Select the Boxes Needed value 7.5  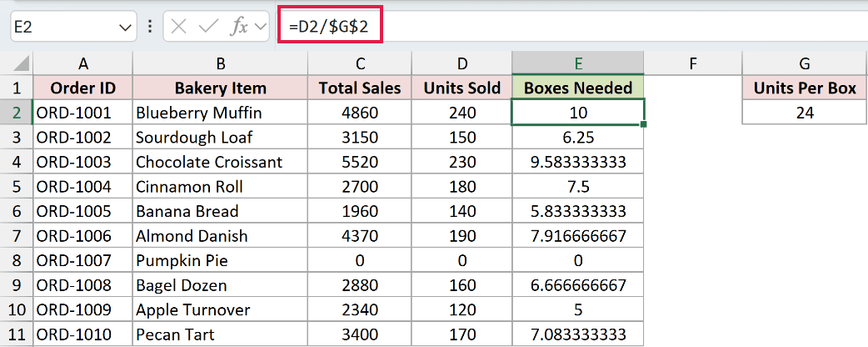click(578, 186)
